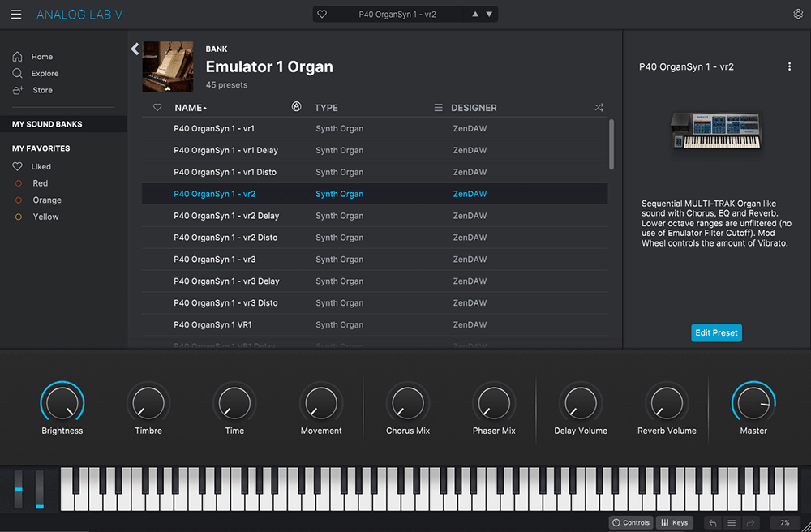The image size is (811, 532).
Task: Select preset P40 OrganSyn 1 - vr3 Disto
Action: (x=375, y=303)
